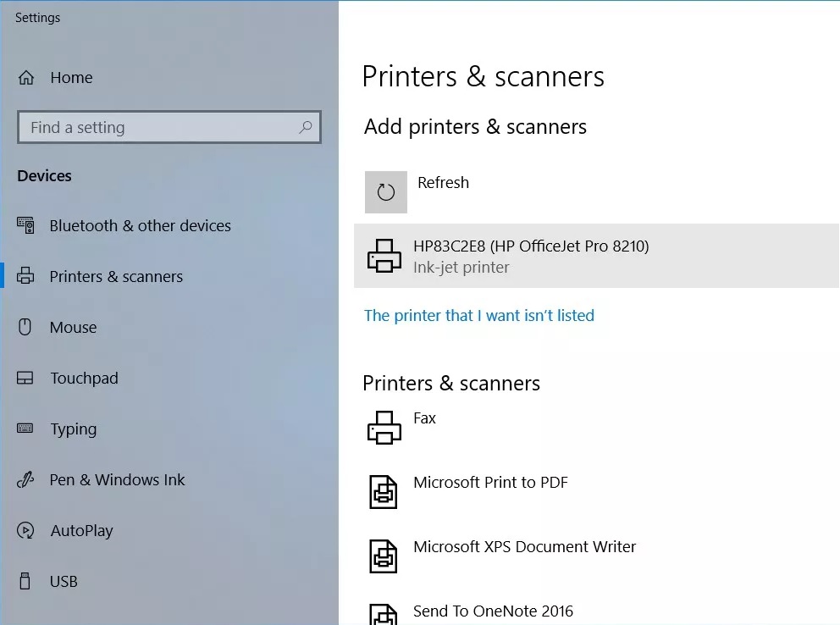Focus the 'Find a setting' search box
The image size is (840, 625).
[x=161, y=128]
